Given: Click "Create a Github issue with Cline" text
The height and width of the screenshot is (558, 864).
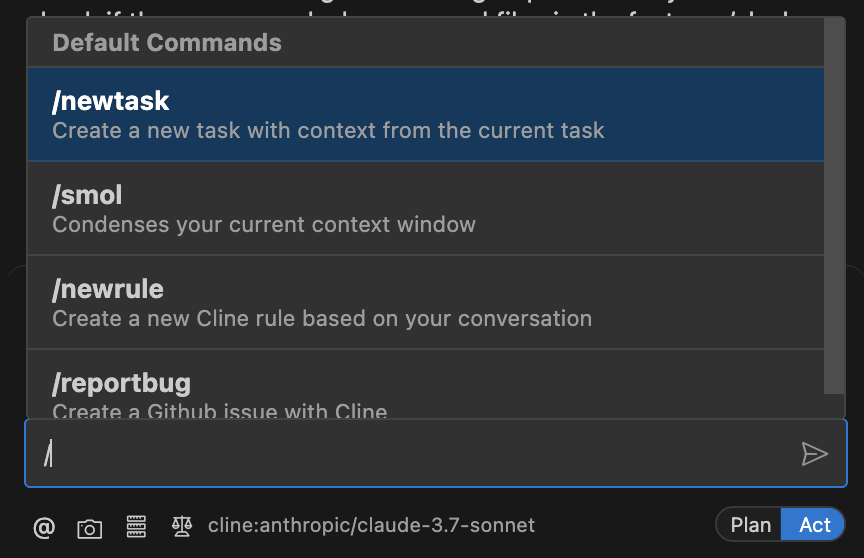Looking at the screenshot, I should (220, 410).
